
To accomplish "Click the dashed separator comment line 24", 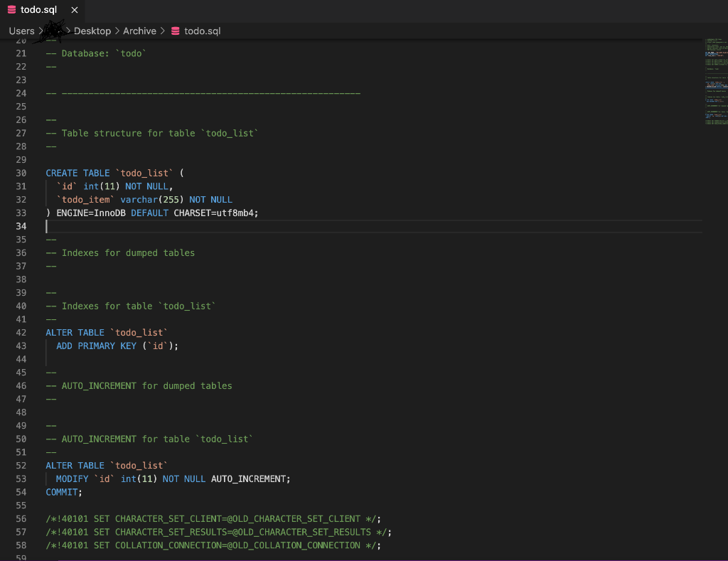I will (x=203, y=94).
